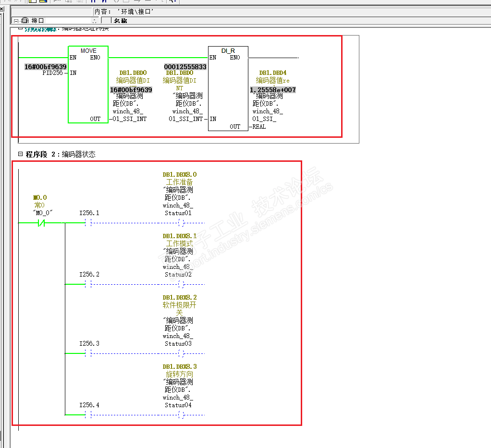Click the normally closed contact M0.0
The width and height of the screenshot is (491, 448).
point(41,223)
